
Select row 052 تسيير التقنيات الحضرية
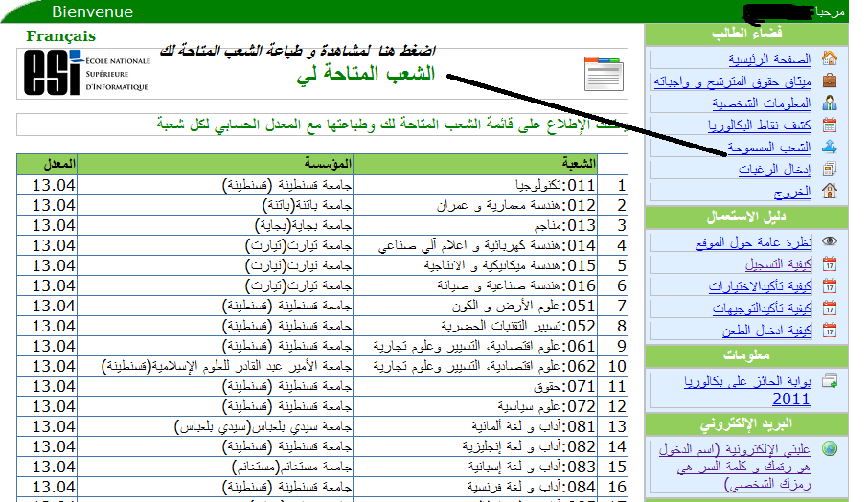click(322, 326)
